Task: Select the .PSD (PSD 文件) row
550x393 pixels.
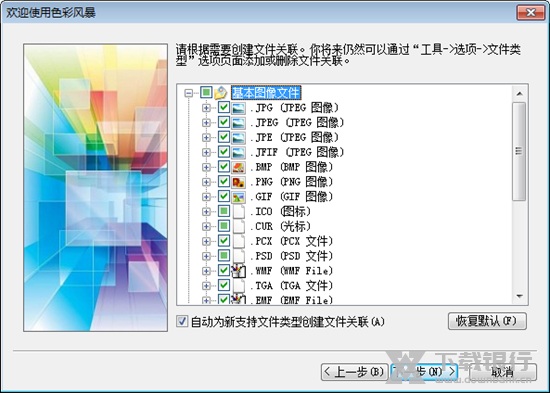Action: pos(291,256)
